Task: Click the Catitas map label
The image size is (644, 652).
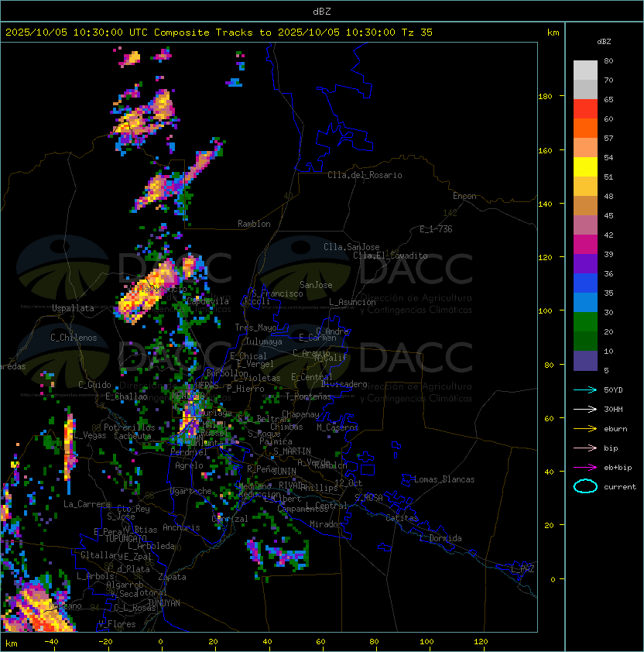Action: 402,518
